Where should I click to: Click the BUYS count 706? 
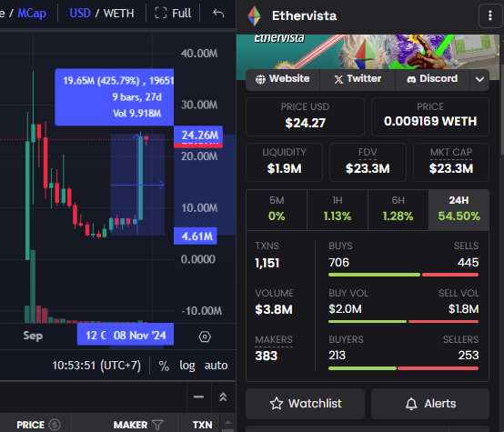click(x=338, y=263)
